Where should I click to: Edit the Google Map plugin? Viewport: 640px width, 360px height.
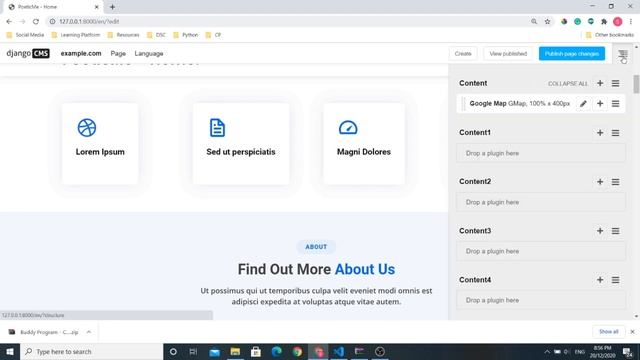583,104
